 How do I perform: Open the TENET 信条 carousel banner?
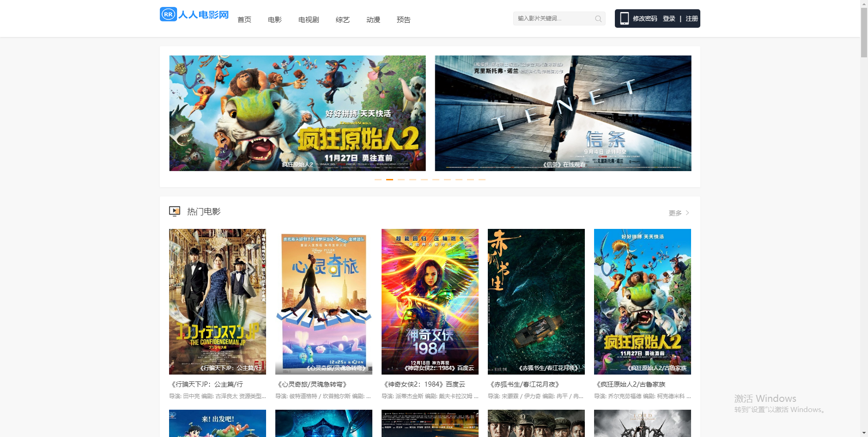(x=563, y=113)
